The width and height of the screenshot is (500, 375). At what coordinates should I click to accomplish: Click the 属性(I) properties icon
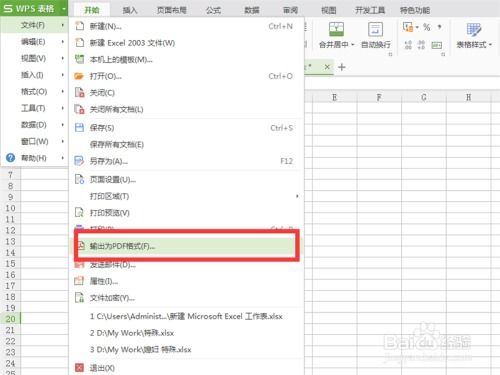click(79, 281)
